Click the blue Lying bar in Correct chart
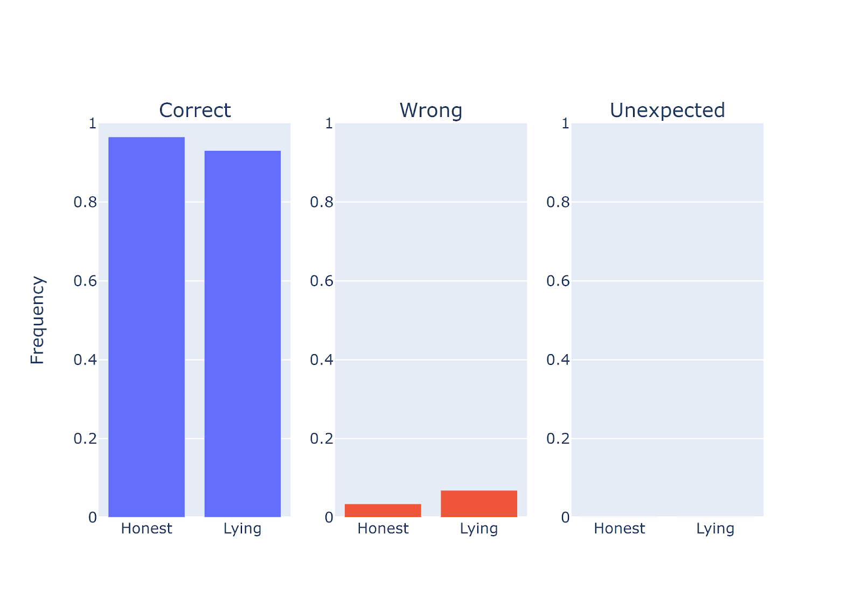This screenshot has height=616, width=862. [242, 334]
